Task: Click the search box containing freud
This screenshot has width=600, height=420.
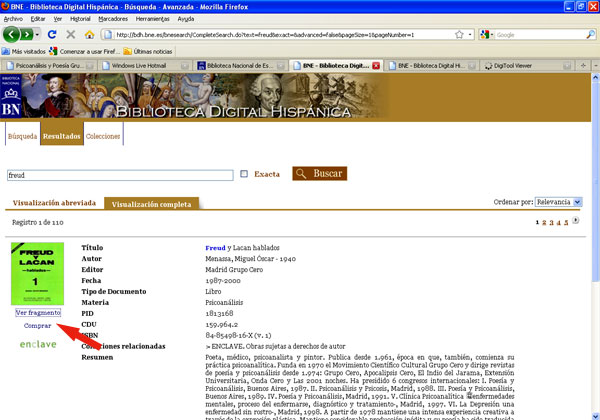Action: (120, 175)
